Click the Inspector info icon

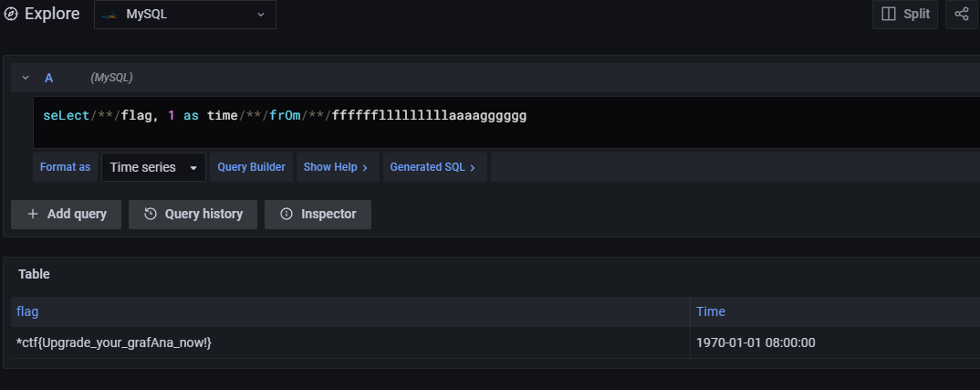point(287,214)
